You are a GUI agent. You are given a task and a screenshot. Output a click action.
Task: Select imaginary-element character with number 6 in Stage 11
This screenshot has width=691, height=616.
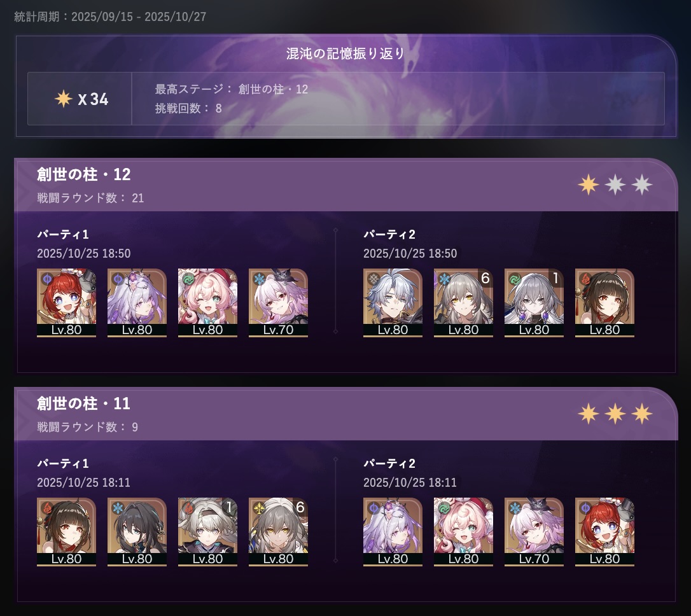(278, 532)
